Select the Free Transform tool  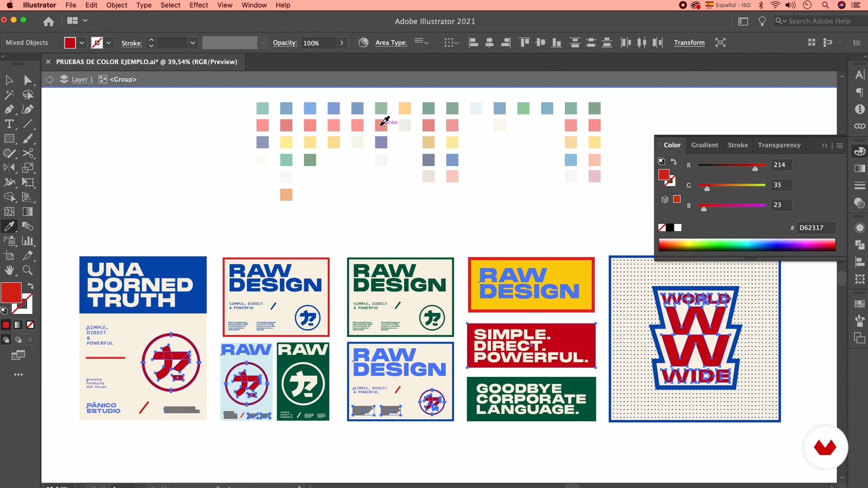click(x=28, y=183)
